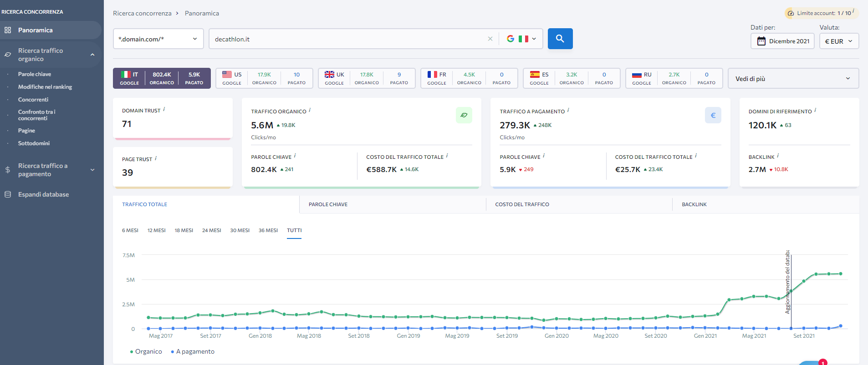Clear the decathlon.it search field
The image size is (868, 365).
tap(490, 39)
